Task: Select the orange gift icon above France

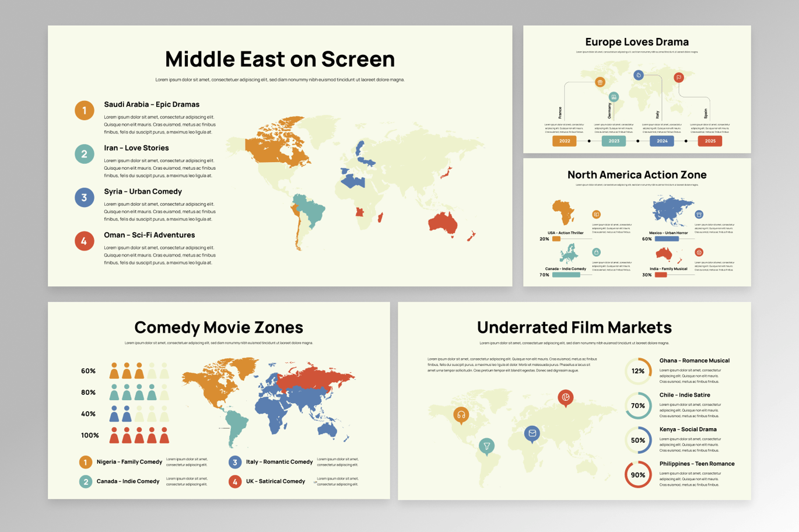Action: 600,82
